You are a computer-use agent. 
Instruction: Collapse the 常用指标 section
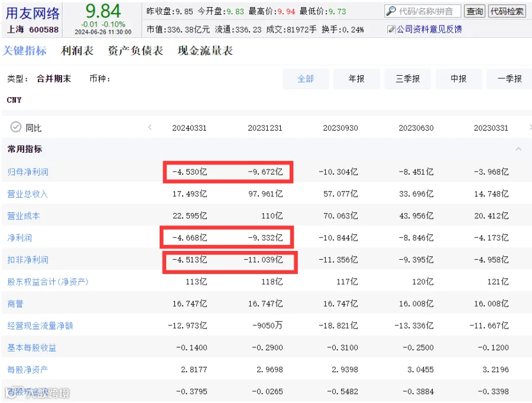518,149
